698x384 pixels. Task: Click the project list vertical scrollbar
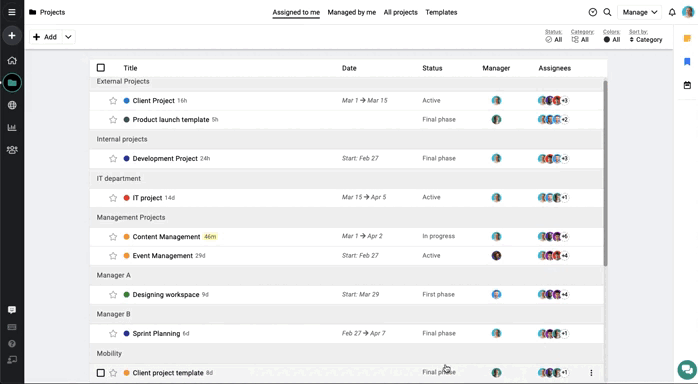(x=605, y=174)
